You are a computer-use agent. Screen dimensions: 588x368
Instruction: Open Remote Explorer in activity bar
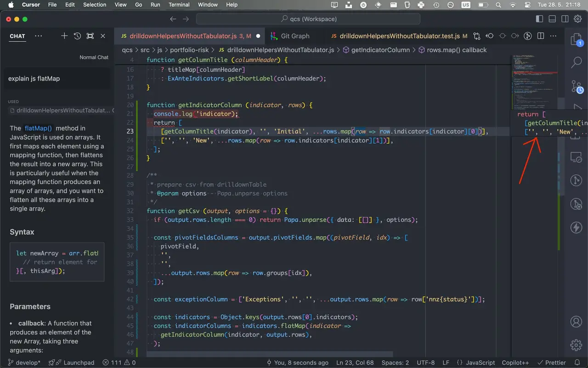pyautogui.click(x=577, y=157)
